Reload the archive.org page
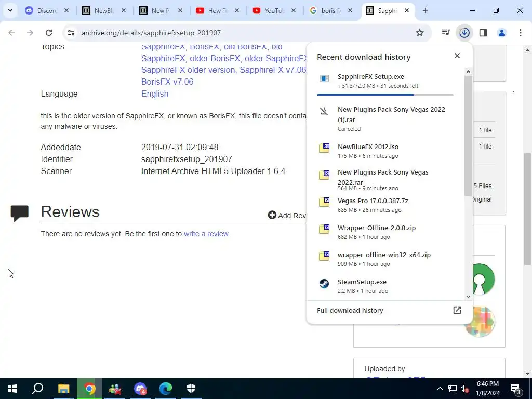532x399 pixels. pos(49,33)
